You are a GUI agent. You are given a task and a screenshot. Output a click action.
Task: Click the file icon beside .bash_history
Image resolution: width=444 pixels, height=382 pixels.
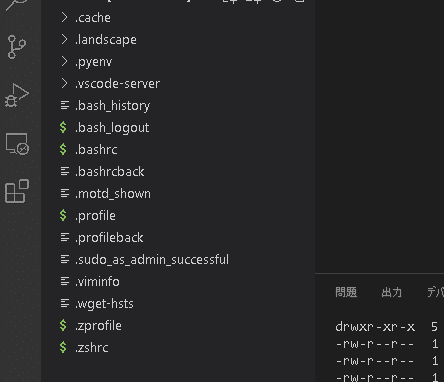pos(65,105)
